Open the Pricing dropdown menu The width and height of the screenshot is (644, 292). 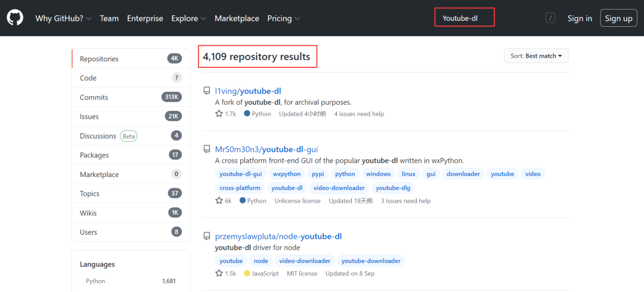(283, 18)
